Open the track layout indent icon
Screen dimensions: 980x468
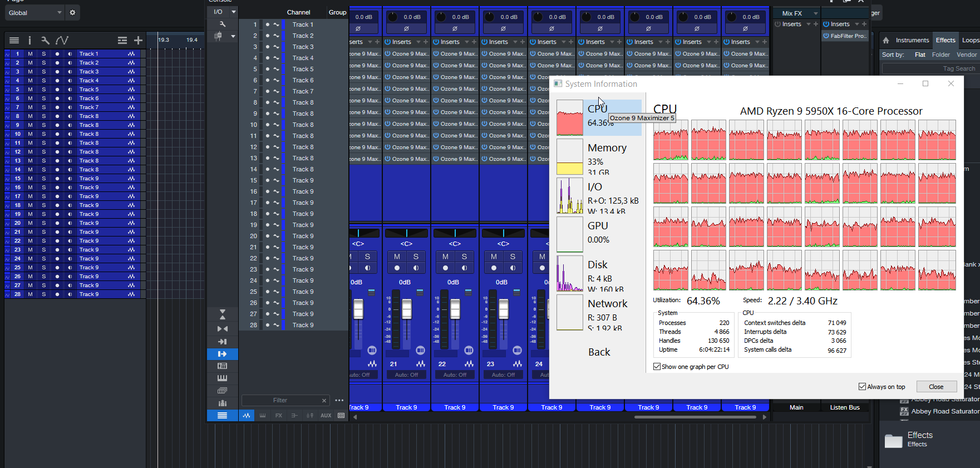pyautogui.click(x=122, y=40)
